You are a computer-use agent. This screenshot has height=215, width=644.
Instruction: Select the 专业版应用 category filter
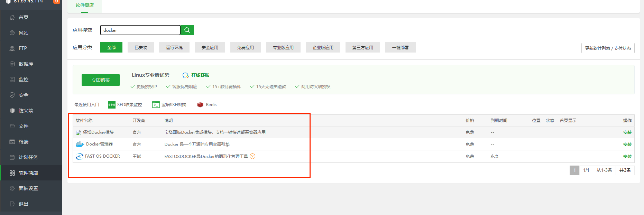[x=283, y=47]
